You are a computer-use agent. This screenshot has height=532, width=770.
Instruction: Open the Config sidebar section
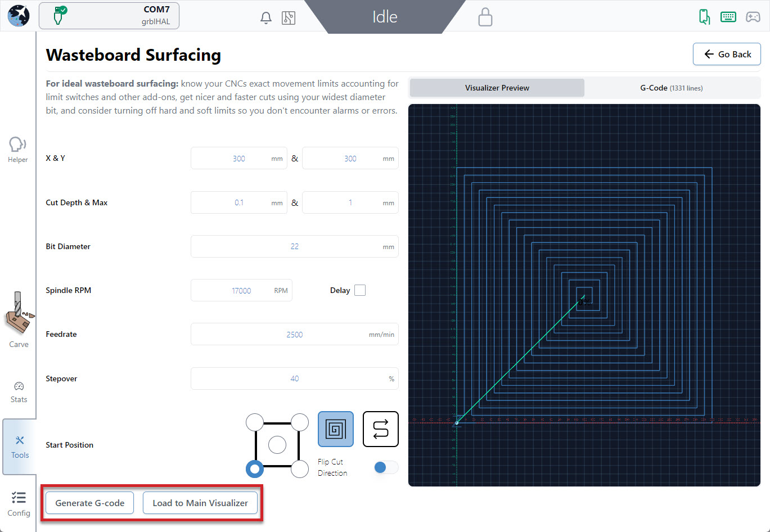(x=19, y=503)
